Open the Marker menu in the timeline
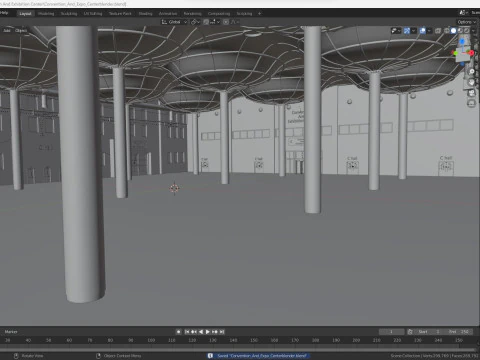The width and height of the screenshot is (480, 360). click(11, 332)
